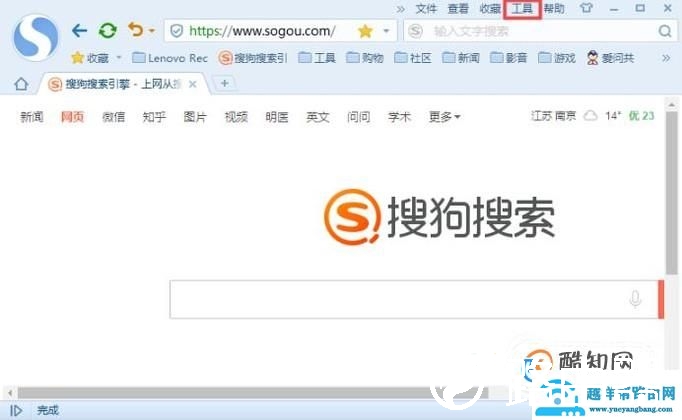682x420 pixels.
Task: Click the scroll left arrow
Action: click(x=10, y=393)
